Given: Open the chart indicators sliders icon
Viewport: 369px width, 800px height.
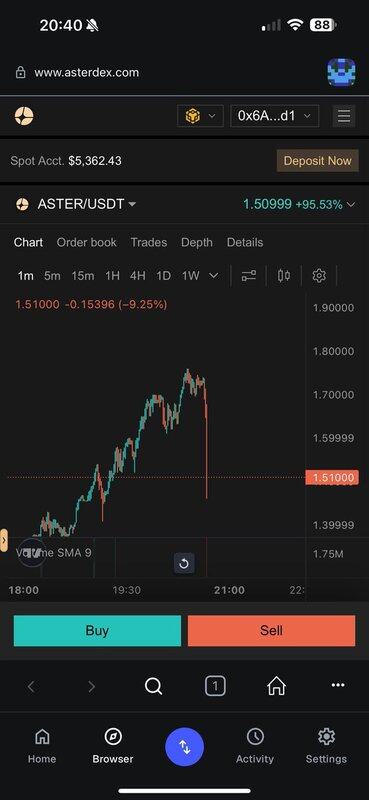Looking at the screenshot, I should (x=249, y=276).
